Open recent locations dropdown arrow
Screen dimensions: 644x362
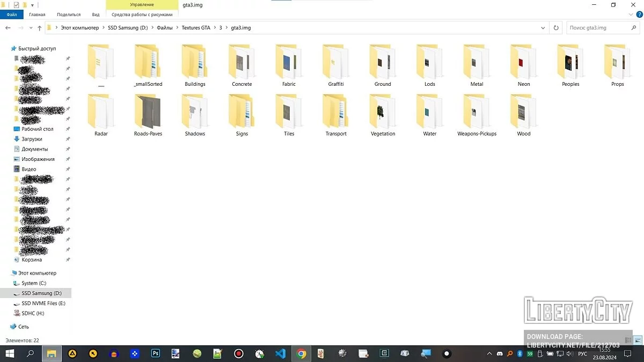pyautogui.click(x=31, y=27)
